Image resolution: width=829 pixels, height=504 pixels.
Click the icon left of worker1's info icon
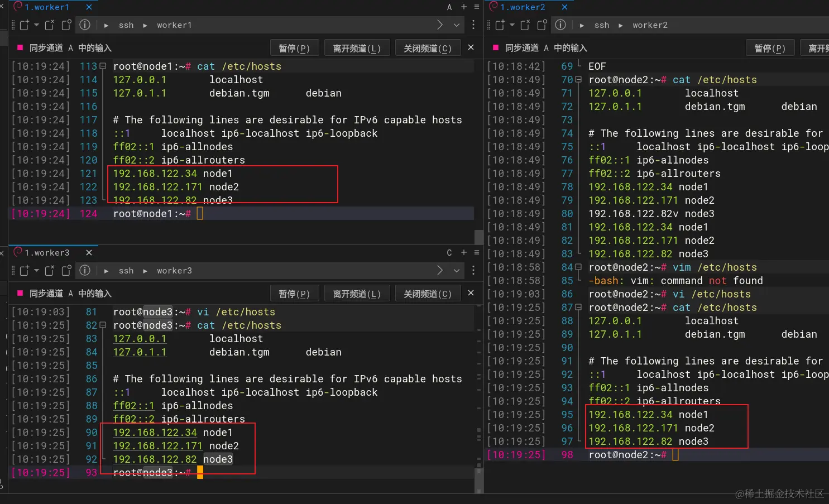66,25
